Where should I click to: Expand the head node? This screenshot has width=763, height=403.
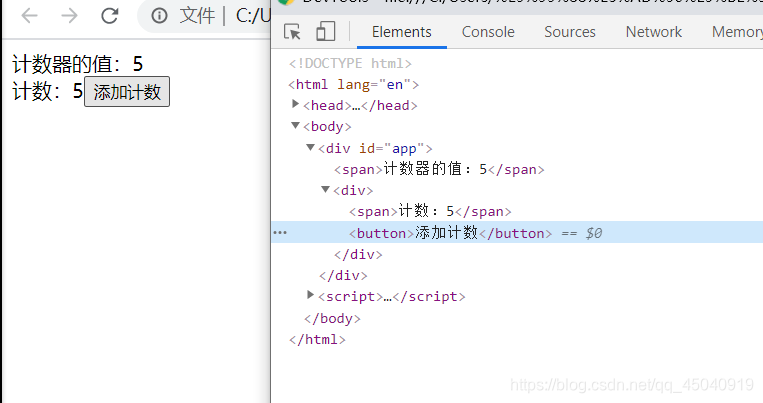[x=295, y=104]
